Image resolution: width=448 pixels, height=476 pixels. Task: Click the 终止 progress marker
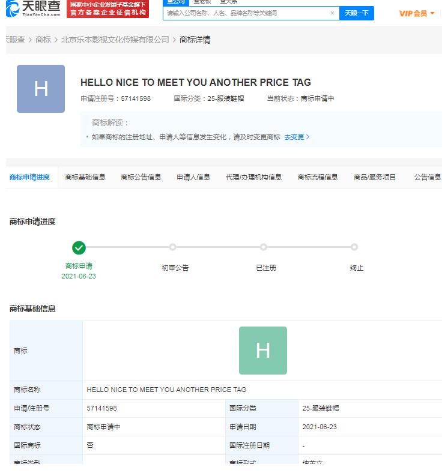tap(354, 247)
